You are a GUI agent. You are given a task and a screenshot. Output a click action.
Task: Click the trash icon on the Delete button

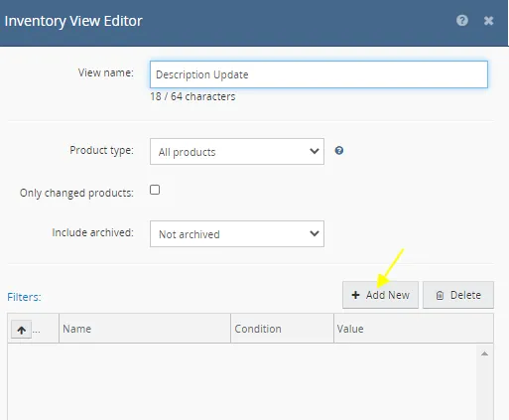click(x=440, y=295)
